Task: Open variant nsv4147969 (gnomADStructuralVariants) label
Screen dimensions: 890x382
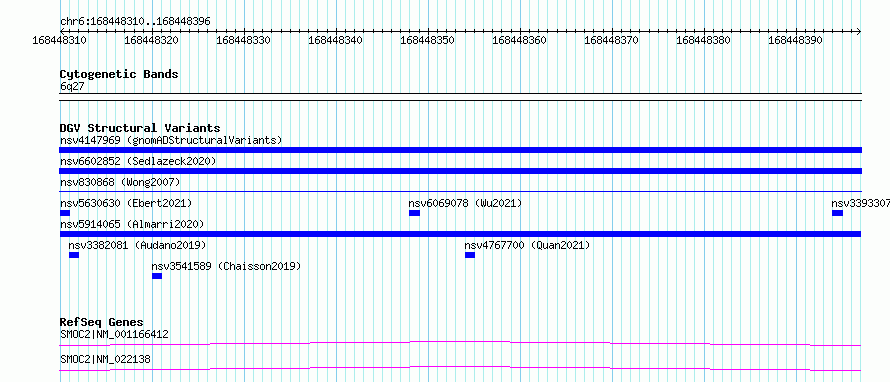Action: [171, 140]
